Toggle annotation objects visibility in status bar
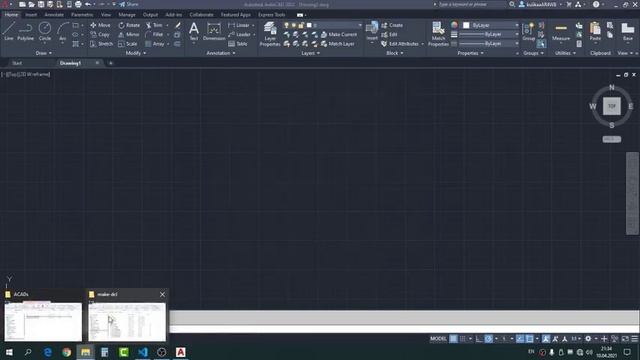640x360 pixels. [x=546, y=339]
